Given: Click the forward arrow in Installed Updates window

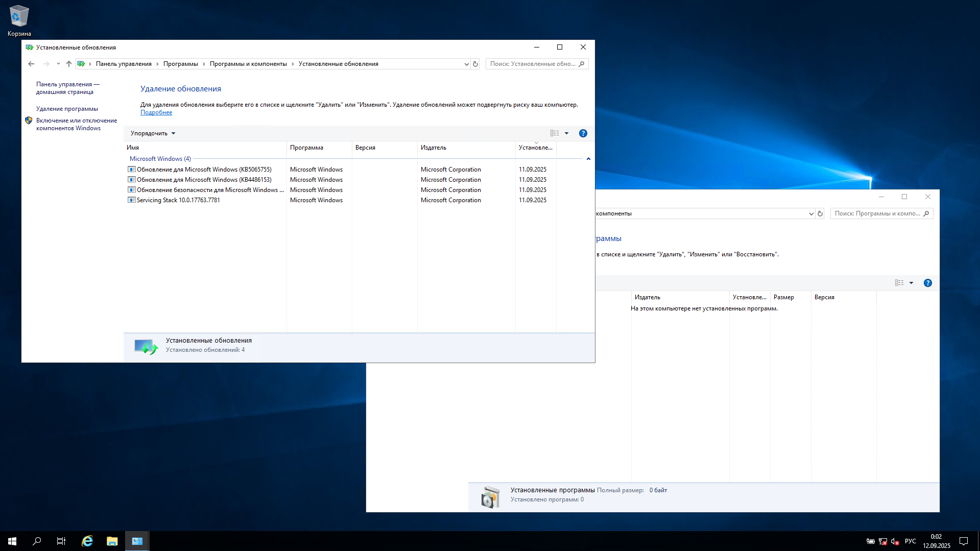Looking at the screenshot, I should pyautogui.click(x=46, y=64).
